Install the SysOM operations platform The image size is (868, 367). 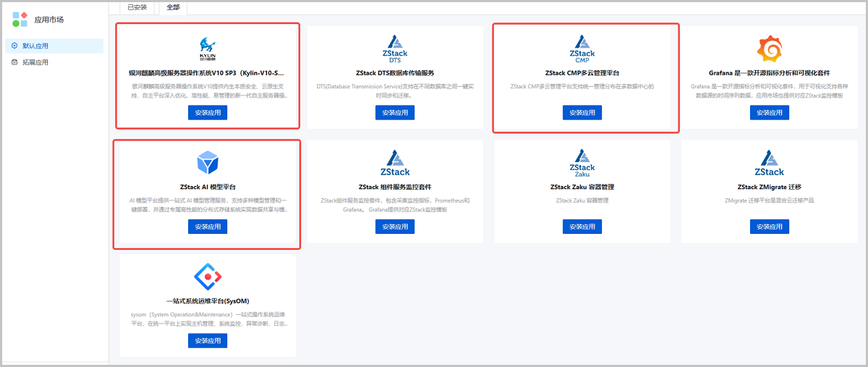coord(208,340)
